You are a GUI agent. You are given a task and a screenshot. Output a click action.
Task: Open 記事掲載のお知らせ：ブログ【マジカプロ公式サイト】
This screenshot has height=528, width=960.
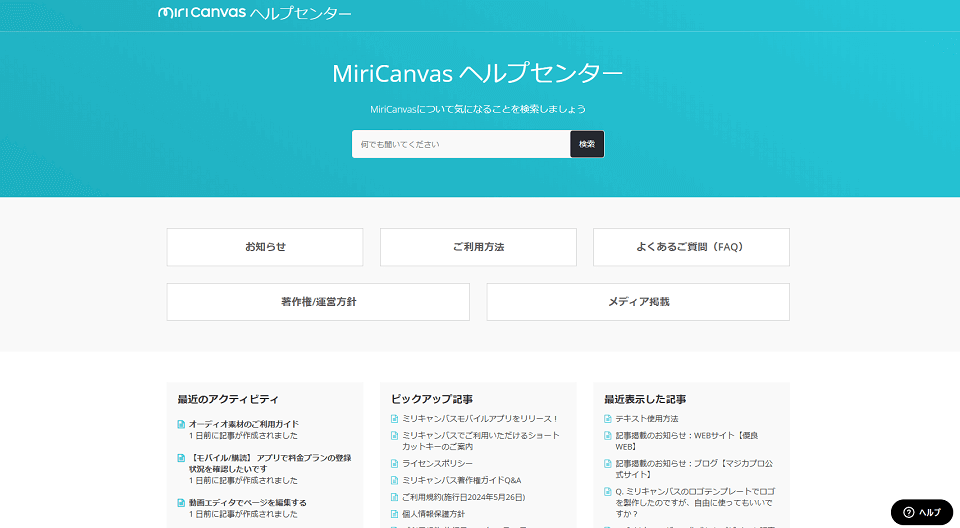[694, 469]
